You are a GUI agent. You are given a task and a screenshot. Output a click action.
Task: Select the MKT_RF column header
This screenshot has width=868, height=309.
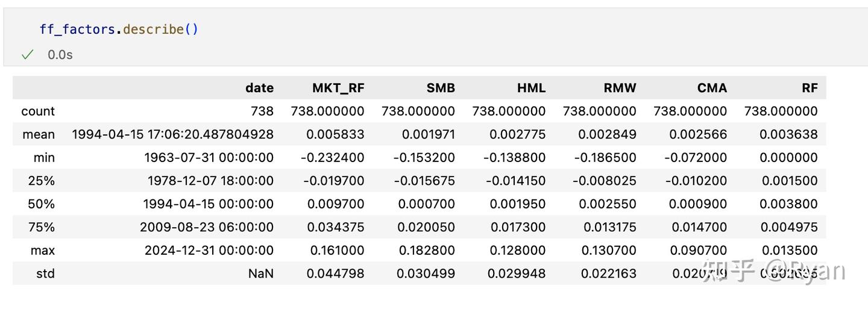338,88
